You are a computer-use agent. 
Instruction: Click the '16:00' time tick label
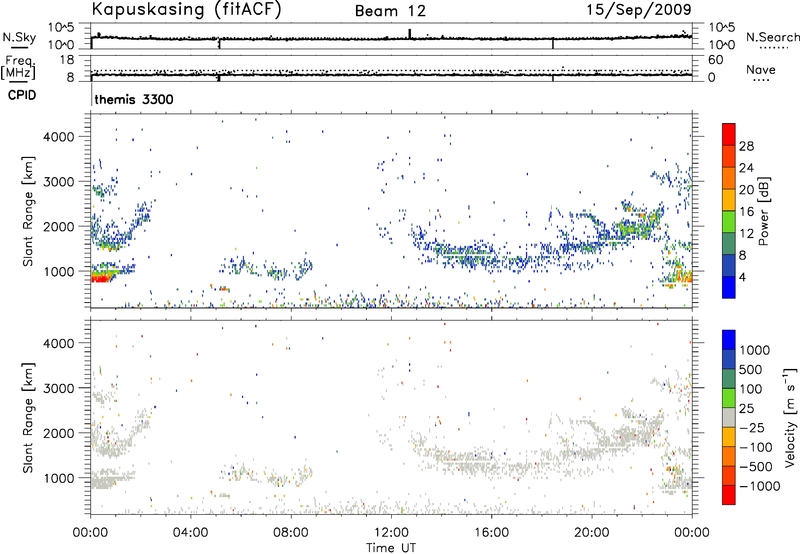click(491, 533)
